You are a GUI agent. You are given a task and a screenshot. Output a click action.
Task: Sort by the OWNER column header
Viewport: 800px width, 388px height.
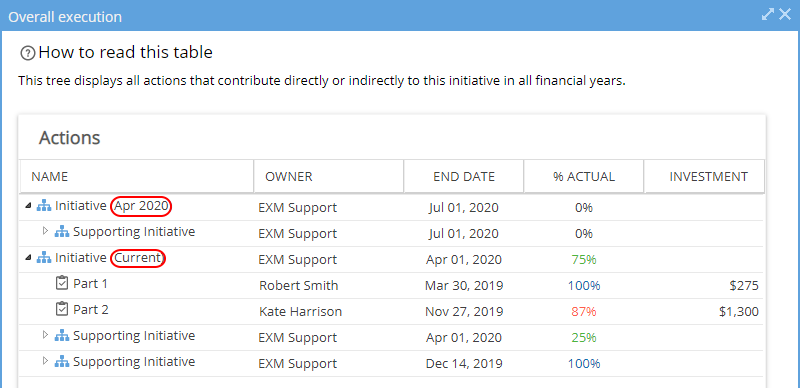(329, 177)
